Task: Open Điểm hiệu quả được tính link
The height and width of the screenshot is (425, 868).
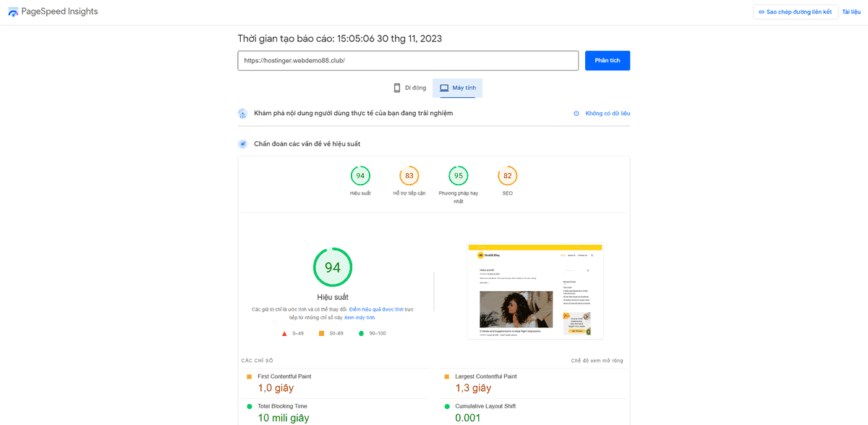Action: pyautogui.click(x=377, y=309)
